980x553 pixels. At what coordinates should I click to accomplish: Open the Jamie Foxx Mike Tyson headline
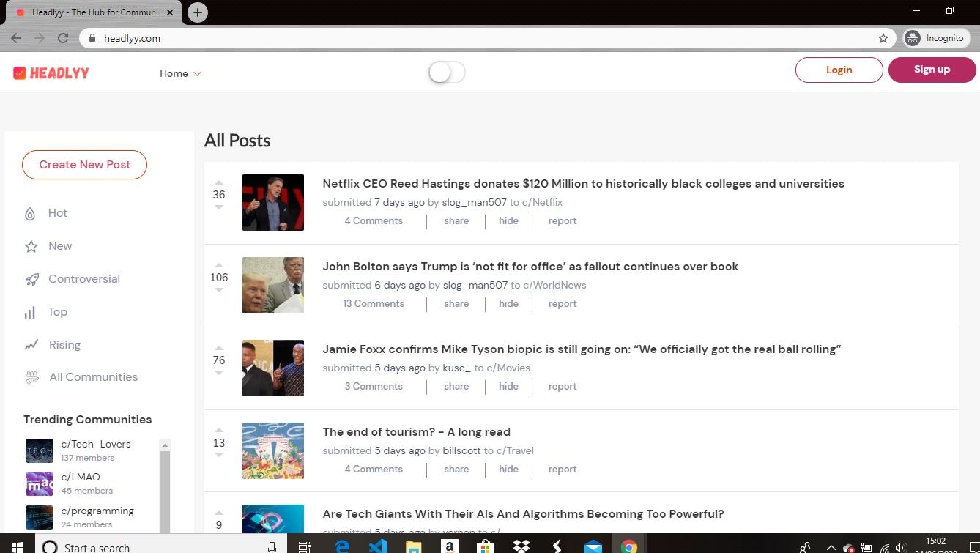click(x=582, y=349)
